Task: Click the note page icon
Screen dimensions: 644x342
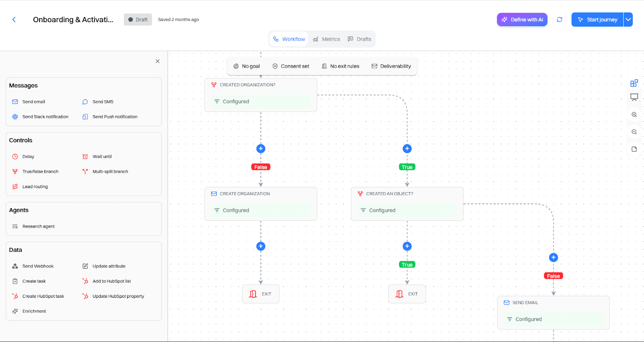Action: [634, 149]
